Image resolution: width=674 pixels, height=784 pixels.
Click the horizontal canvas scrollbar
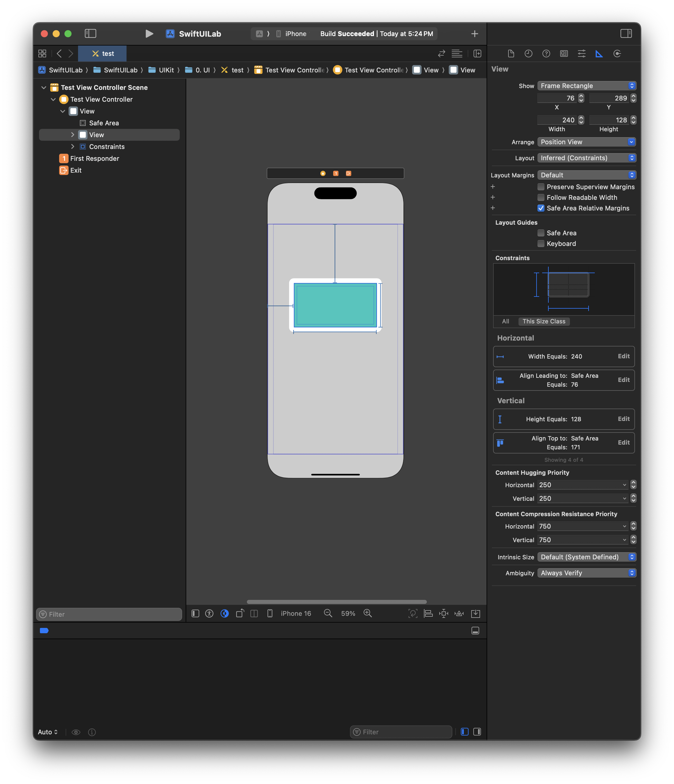point(337,602)
